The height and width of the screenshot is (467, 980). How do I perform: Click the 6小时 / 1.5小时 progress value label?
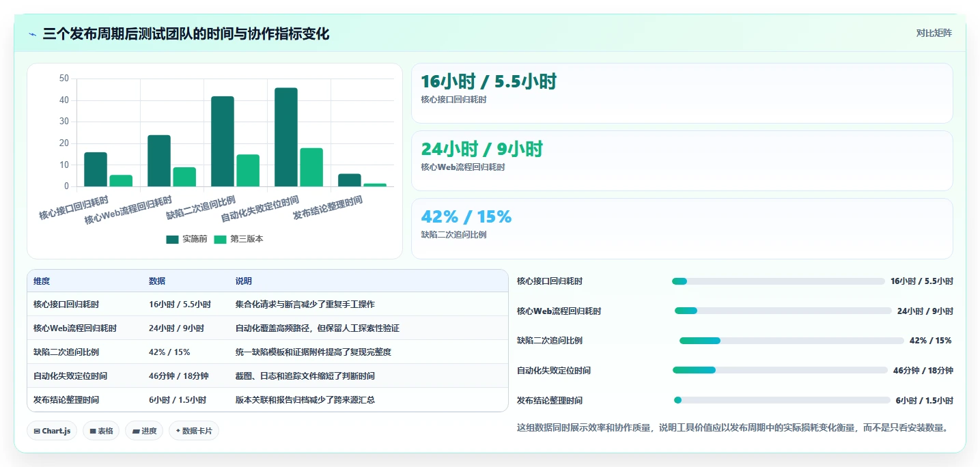point(925,401)
